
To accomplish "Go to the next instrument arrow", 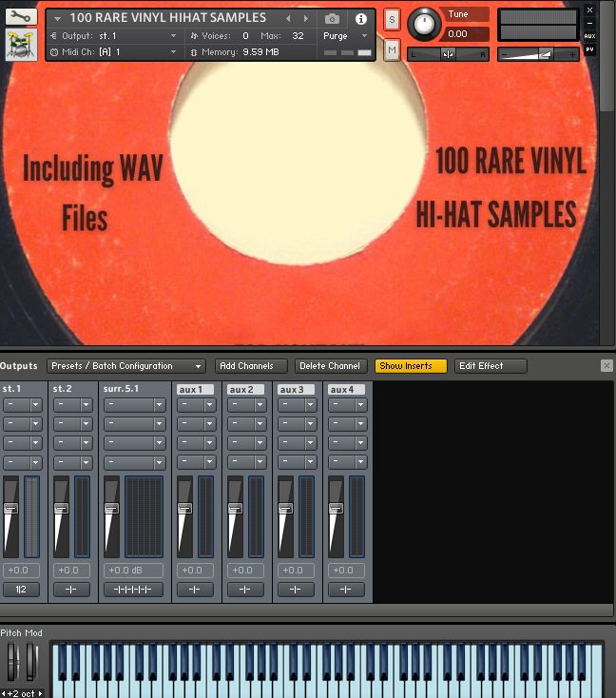I will coord(305,19).
